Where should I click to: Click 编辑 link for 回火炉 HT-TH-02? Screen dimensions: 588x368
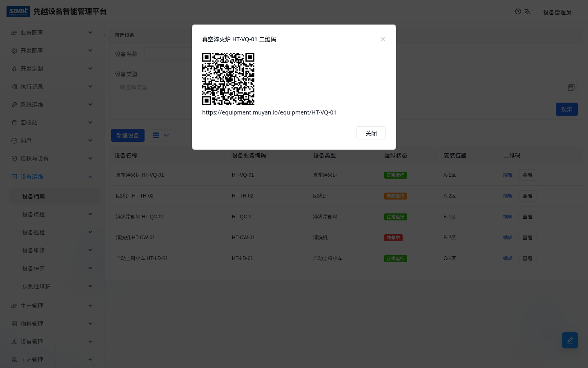click(508, 196)
